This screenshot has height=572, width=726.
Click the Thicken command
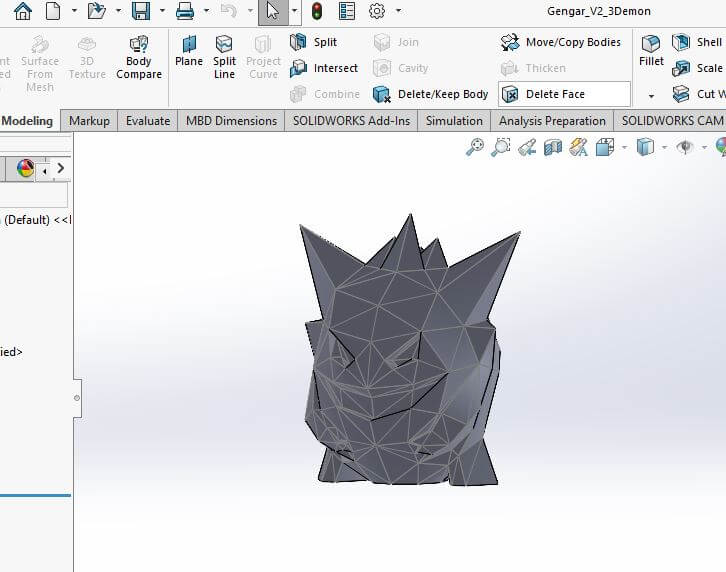click(533, 68)
